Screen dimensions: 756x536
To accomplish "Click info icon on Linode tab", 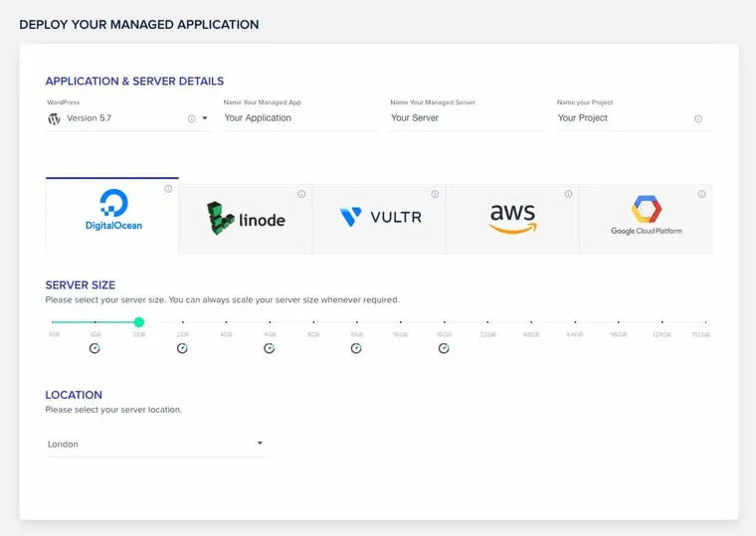I will click(x=301, y=194).
